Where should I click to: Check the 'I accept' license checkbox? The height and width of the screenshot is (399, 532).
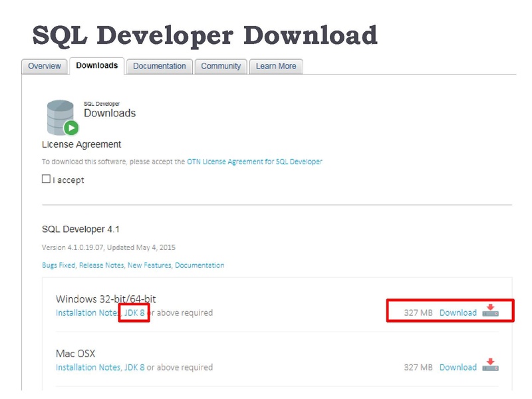(46, 180)
